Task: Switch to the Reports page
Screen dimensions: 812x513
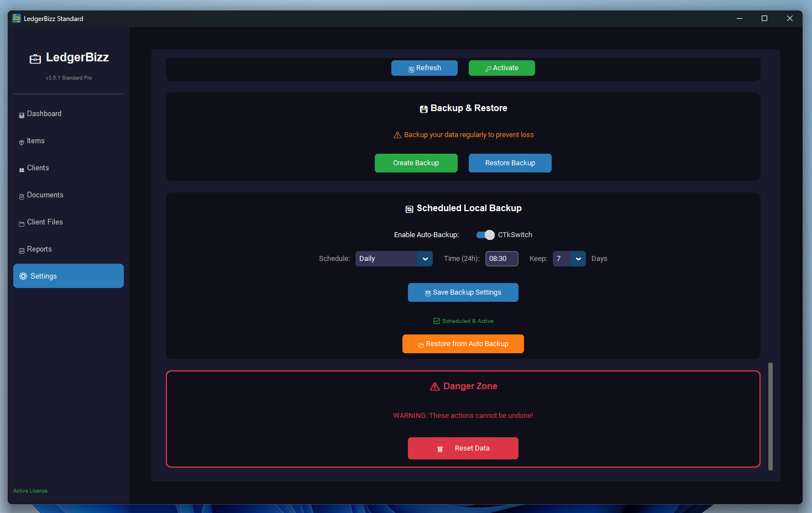Action: coord(69,249)
